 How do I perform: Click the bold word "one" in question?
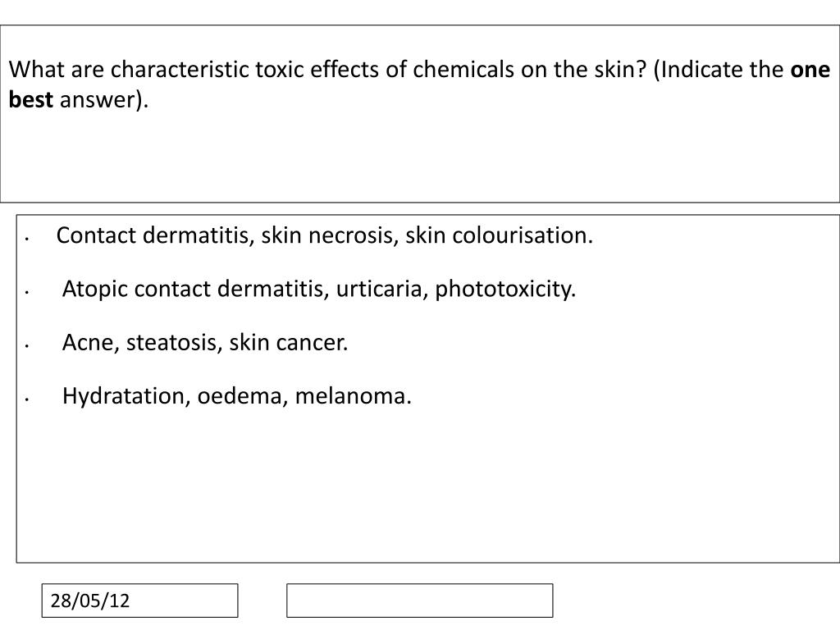(810, 70)
